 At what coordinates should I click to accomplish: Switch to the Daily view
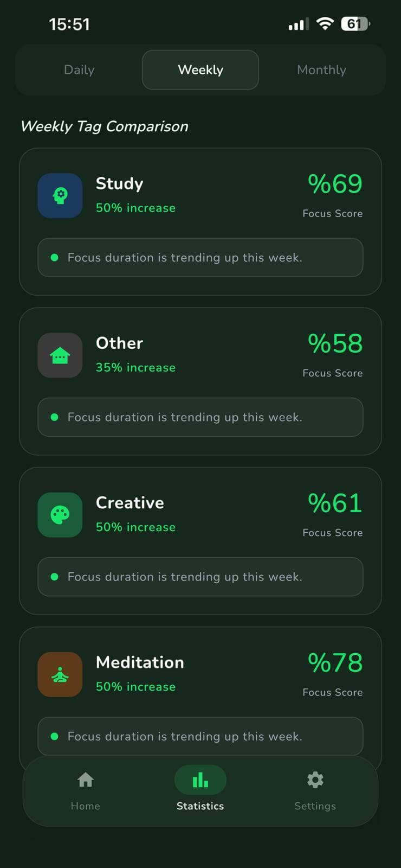(x=79, y=70)
